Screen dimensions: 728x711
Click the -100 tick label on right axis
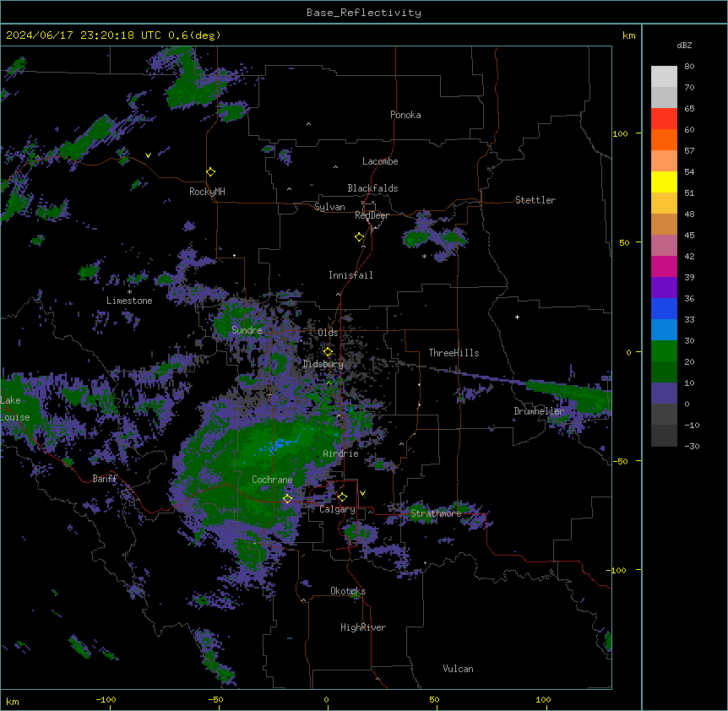618,570
